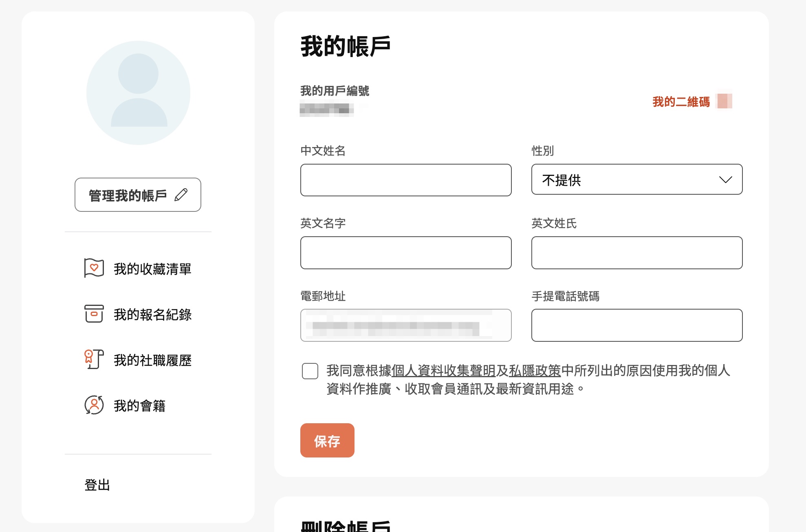Click the chevron arrow in 性別 selector
This screenshot has height=532, width=806.
pos(725,180)
